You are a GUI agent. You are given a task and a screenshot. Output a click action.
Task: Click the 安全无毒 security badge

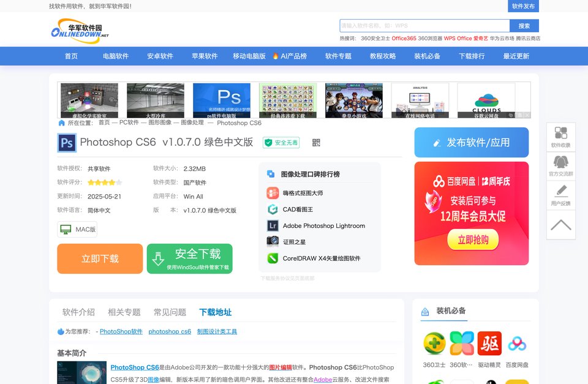click(x=281, y=143)
